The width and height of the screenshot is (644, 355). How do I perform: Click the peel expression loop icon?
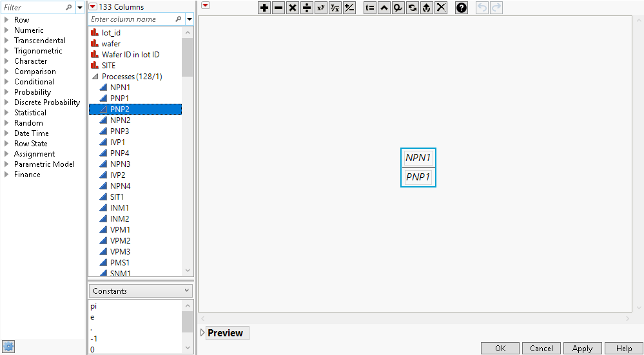[398, 8]
